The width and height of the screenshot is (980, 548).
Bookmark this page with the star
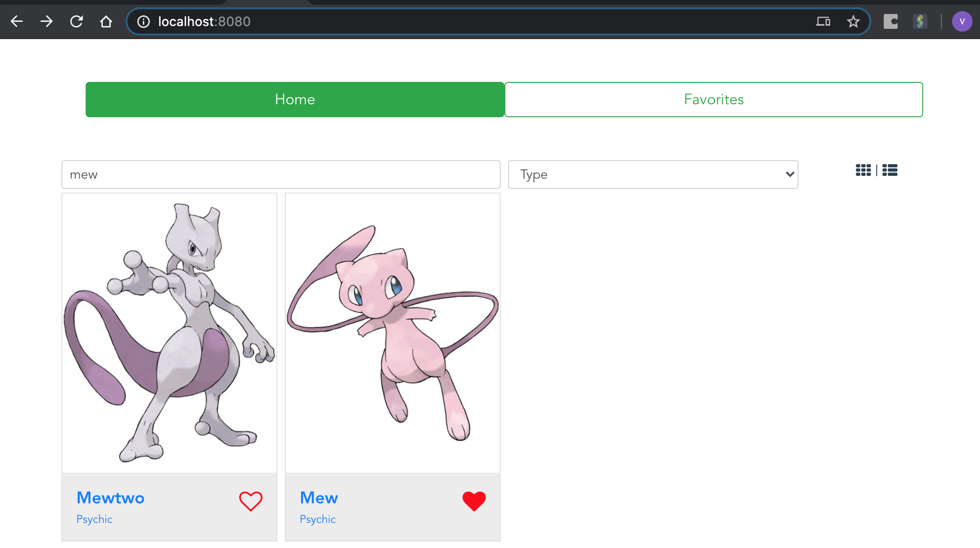[x=853, y=21]
